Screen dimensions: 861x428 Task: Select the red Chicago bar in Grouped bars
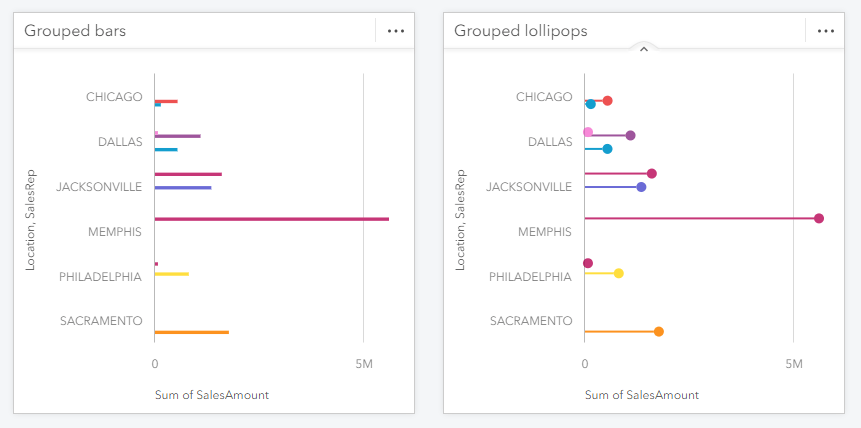[166, 101]
